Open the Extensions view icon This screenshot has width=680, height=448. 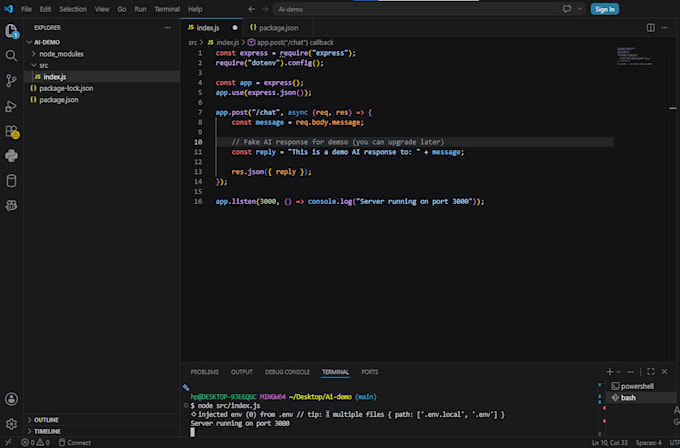point(12,131)
